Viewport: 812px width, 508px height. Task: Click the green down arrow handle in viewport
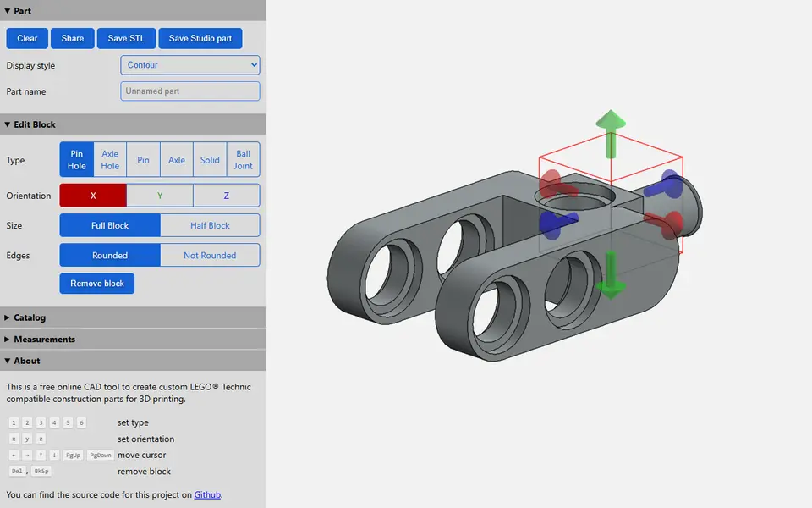point(611,275)
